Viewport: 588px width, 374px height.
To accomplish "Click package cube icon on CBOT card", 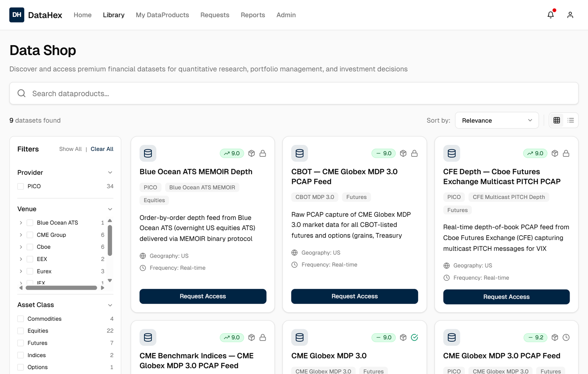I will click(403, 153).
